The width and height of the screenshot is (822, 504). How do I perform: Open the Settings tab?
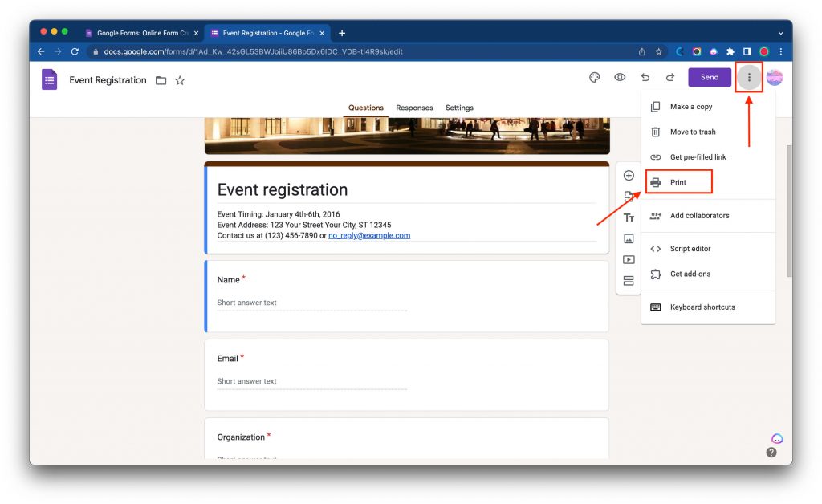click(459, 108)
